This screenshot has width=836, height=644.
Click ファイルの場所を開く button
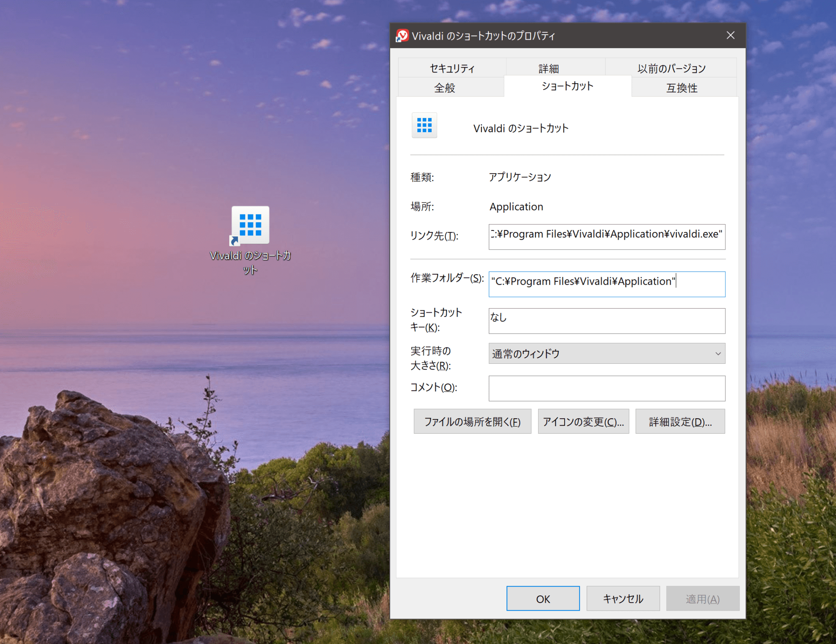pos(473,422)
